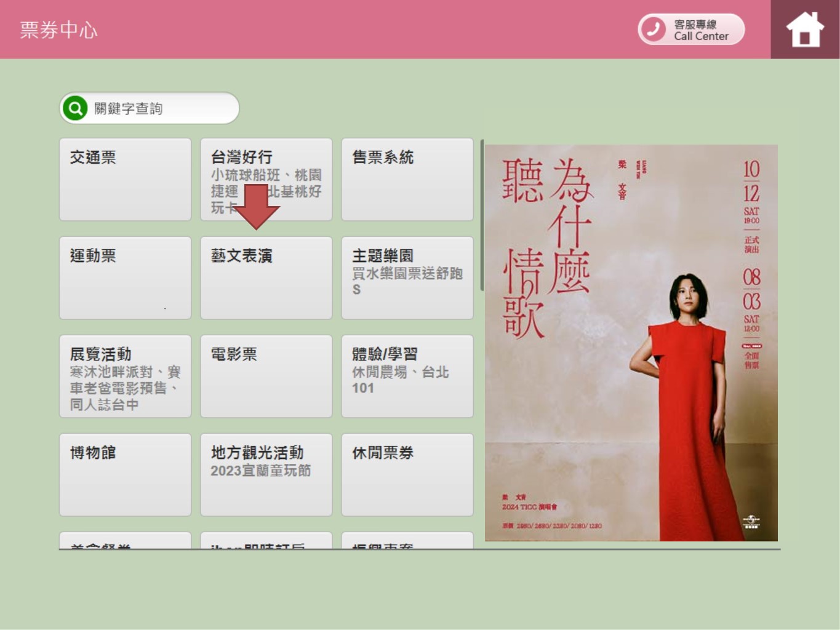Click the green magnifier search icon

tap(75, 109)
